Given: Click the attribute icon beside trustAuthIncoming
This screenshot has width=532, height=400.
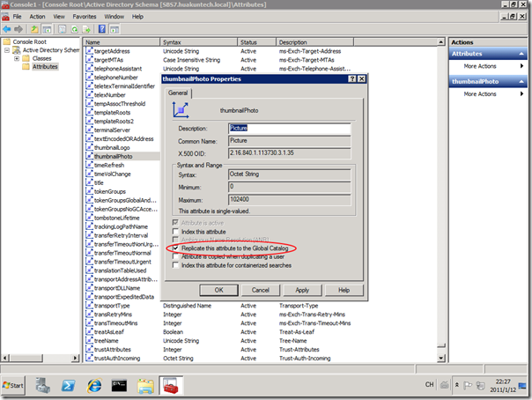Looking at the screenshot, I should (x=89, y=358).
